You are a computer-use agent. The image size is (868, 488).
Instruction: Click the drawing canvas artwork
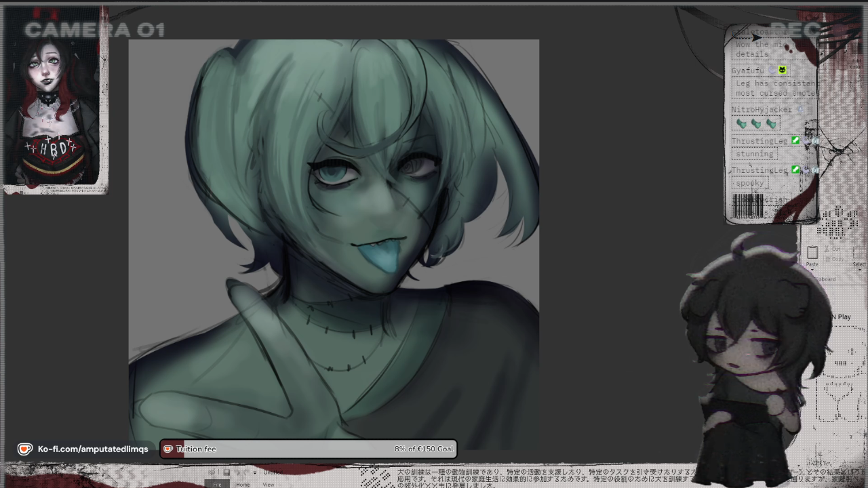click(x=334, y=244)
